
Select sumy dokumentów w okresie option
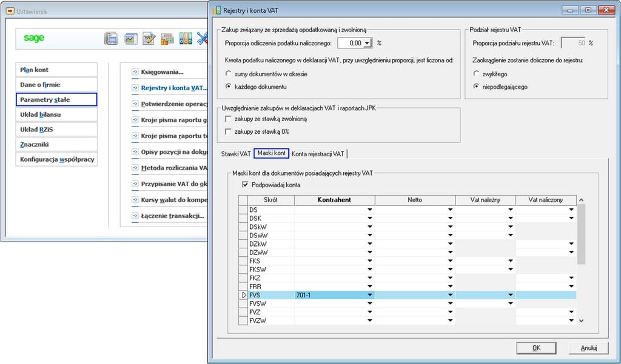tap(228, 74)
